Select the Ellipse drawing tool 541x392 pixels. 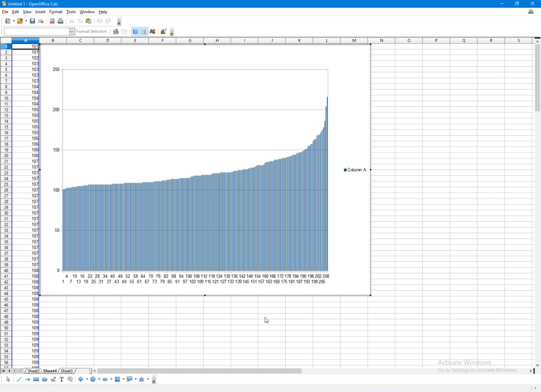click(x=44, y=379)
